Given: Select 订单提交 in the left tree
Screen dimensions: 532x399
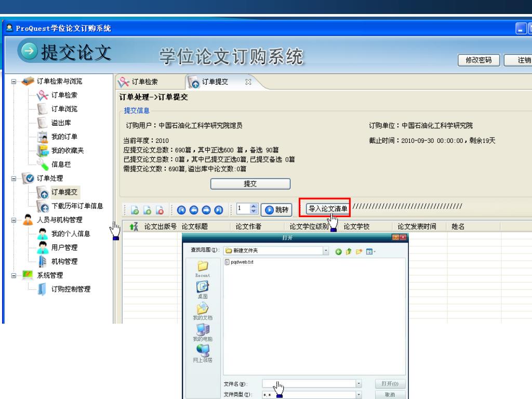Looking at the screenshot, I should click(64, 192).
